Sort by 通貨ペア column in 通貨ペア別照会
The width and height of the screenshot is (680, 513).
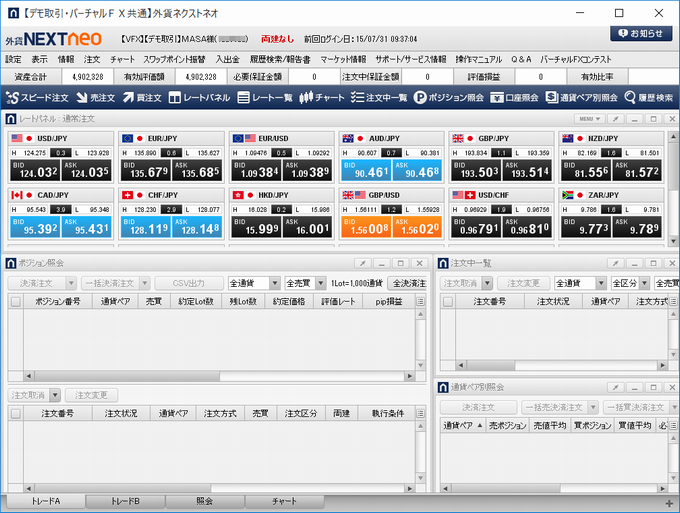[x=462, y=426]
